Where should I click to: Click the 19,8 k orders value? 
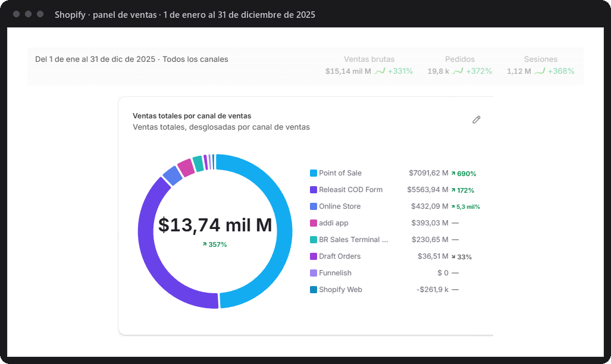(438, 71)
